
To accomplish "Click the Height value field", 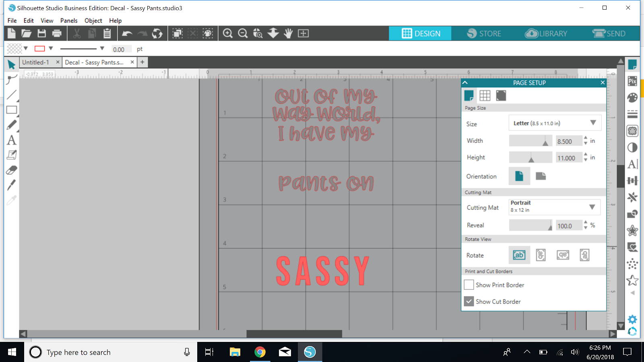I will (568, 158).
